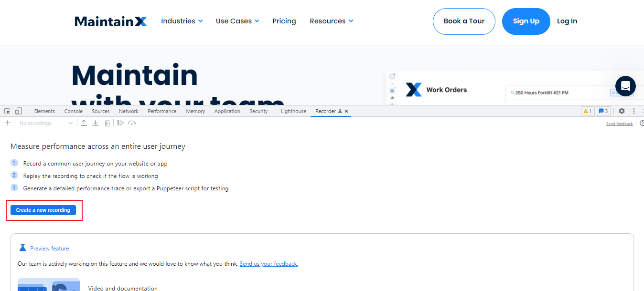Image resolution: width=644 pixels, height=291 pixels.
Task: Expand the Resources navigation menu
Action: (331, 21)
